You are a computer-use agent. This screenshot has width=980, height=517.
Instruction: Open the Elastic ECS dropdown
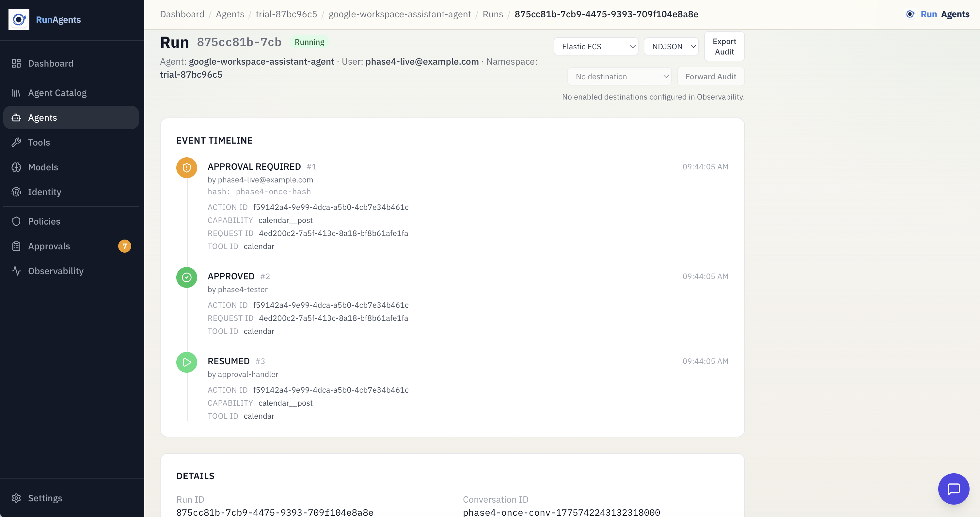[x=596, y=46]
